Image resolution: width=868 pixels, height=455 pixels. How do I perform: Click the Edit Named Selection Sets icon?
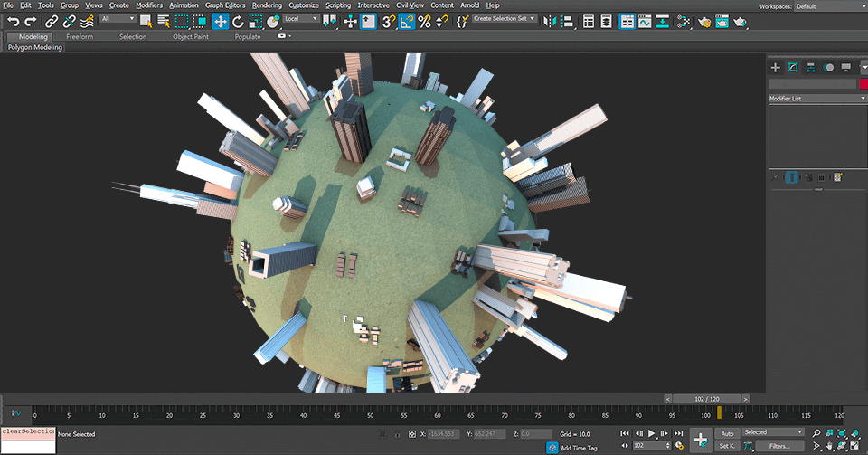(463, 22)
